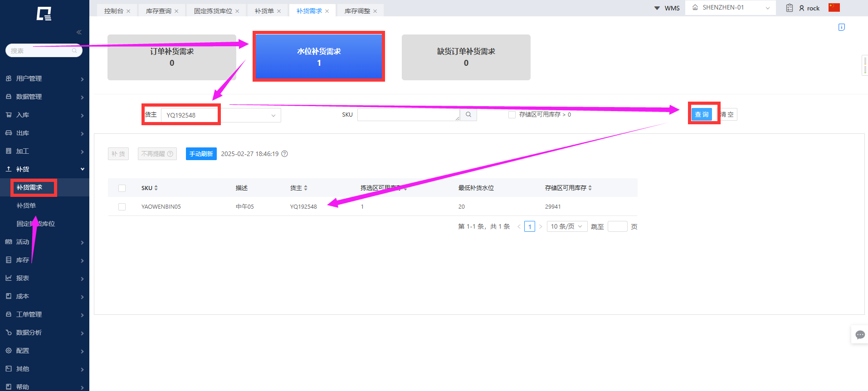Click the 出库 truck icon
868x391 pixels.
(x=9, y=133)
